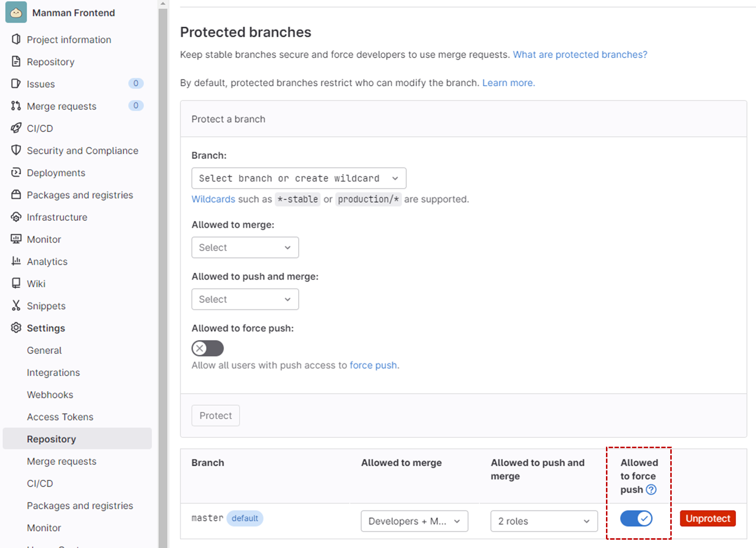
Task: Click the Manman Frontend project avatar icon
Action: pos(16,13)
